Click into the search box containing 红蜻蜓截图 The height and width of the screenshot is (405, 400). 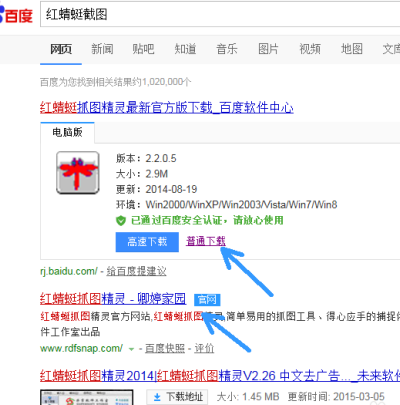tap(220, 14)
